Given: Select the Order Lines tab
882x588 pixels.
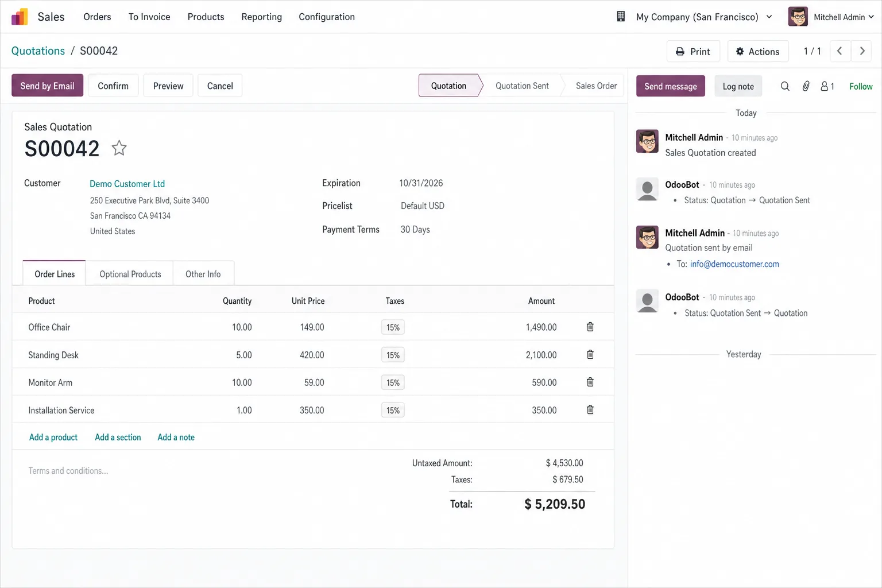Looking at the screenshot, I should pos(55,273).
